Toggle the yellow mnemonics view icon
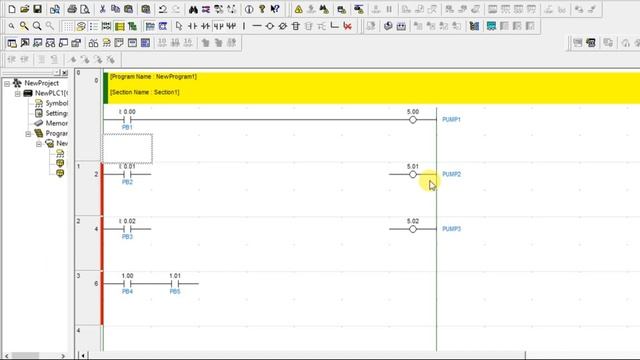The height and width of the screenshot is (360, 640). (x=120, y=26)
